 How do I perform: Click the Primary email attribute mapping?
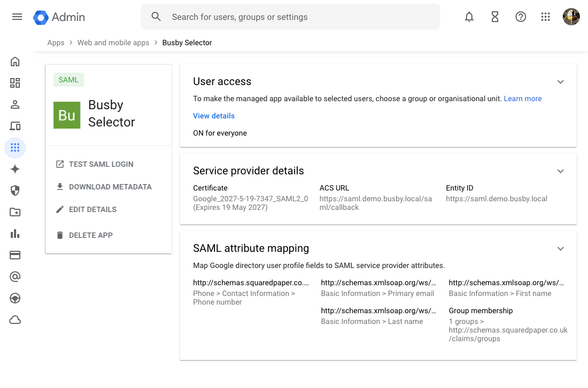(x=378, y=288)
